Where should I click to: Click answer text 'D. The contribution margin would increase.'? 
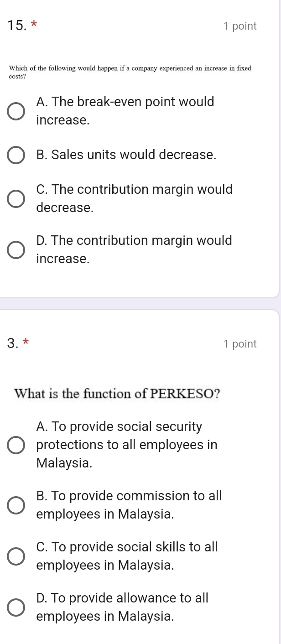click(x=134, y=249)
